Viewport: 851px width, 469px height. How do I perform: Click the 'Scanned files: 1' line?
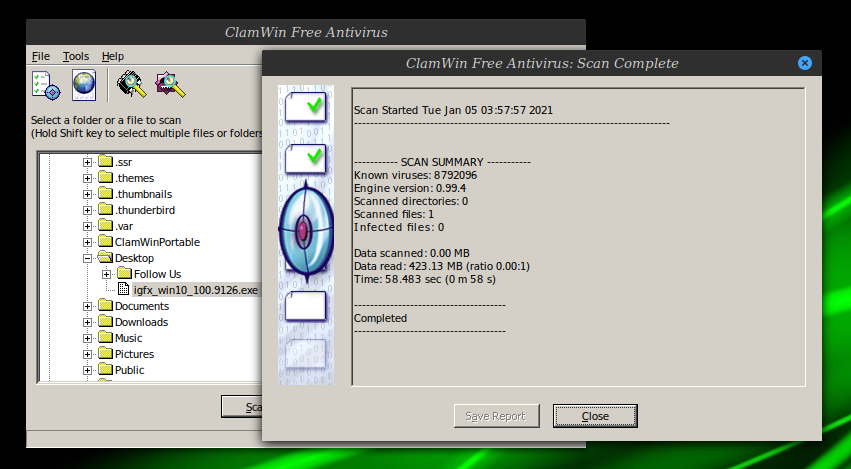pyautogui.click(x=393, y=214)
